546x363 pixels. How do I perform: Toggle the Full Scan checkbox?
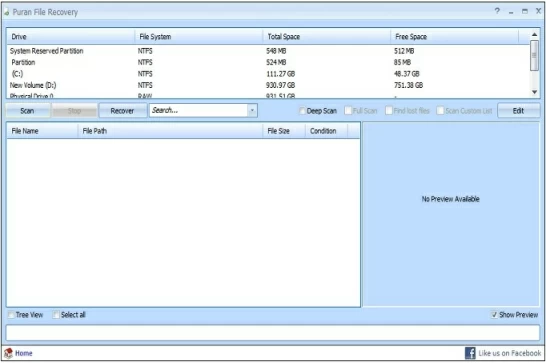(x=348, y=111)
